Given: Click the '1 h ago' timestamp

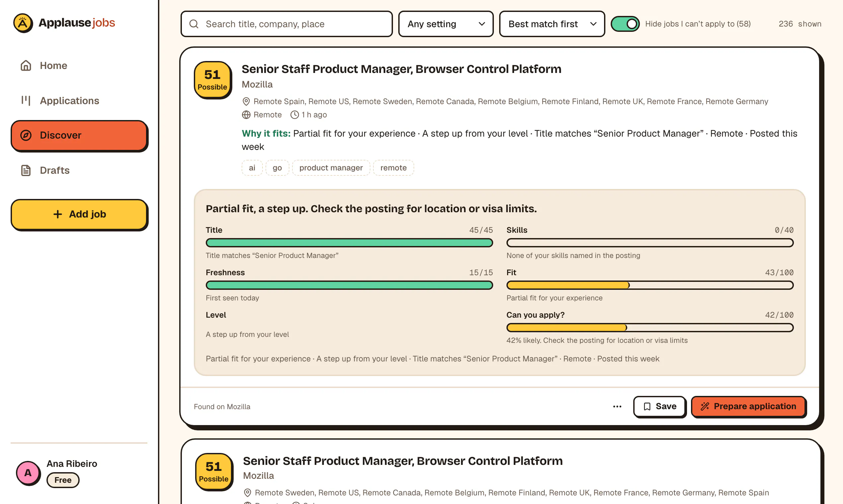Looking at the screenshot, I should (314, 115).
